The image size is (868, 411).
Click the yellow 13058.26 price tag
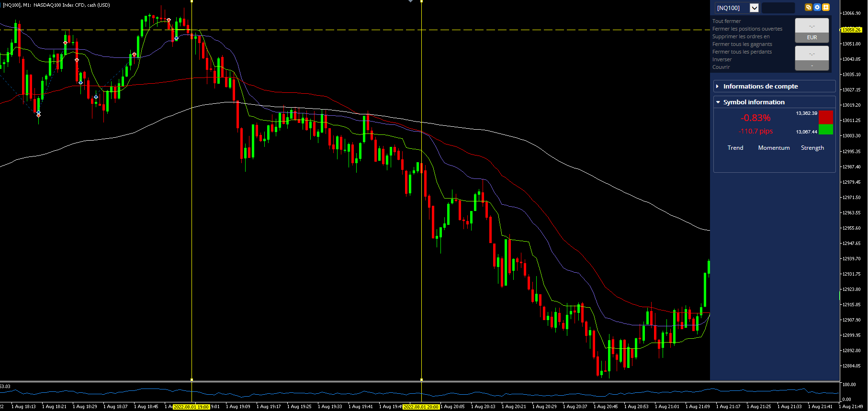click(x=851, y=30)
